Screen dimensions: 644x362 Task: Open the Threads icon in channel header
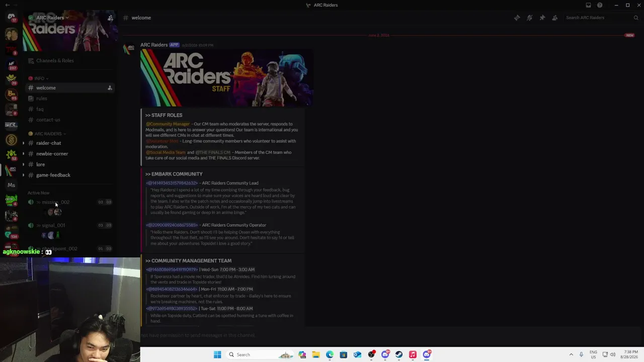(x=517, y=18)
